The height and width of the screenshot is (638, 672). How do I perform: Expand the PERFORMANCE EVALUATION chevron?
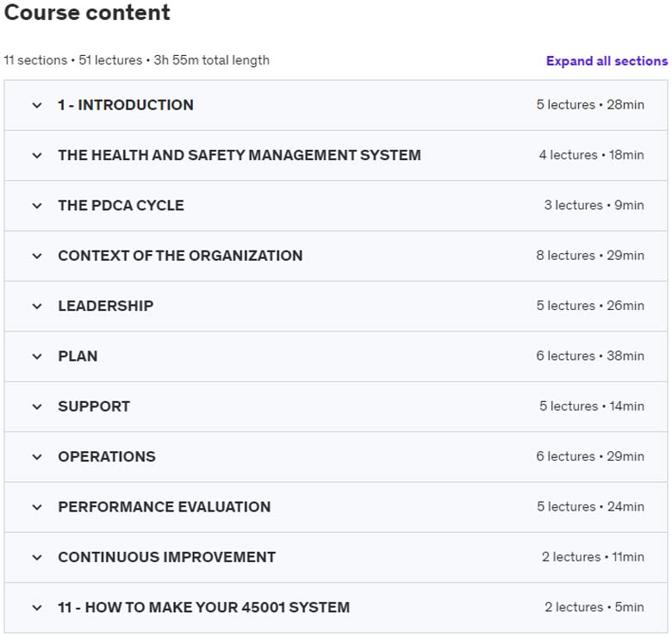tap(37, 507)
